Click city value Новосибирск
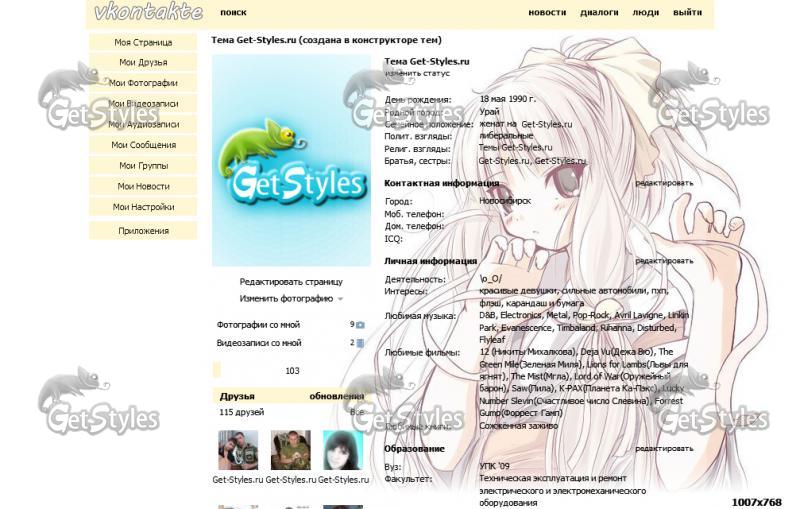This screenshot has height=509, width=800. tap(505, 201)
